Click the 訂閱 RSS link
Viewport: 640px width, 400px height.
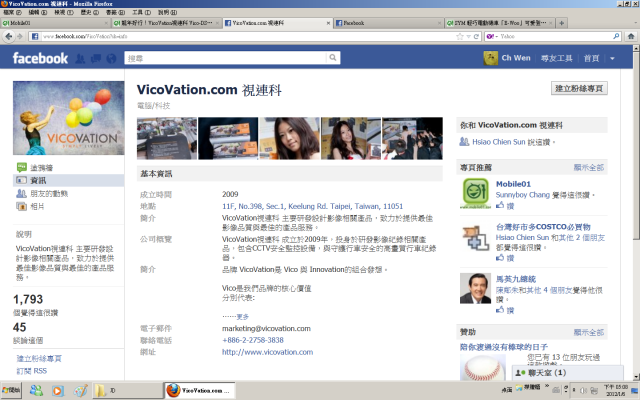(31, 371)
